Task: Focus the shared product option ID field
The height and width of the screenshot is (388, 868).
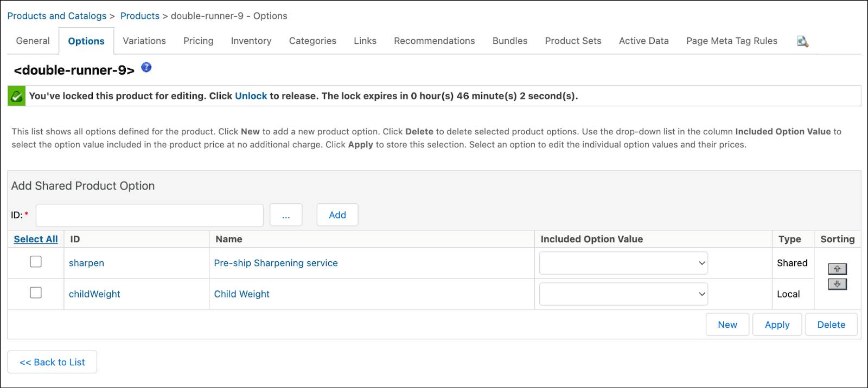Action: click(x=150, y=215)
